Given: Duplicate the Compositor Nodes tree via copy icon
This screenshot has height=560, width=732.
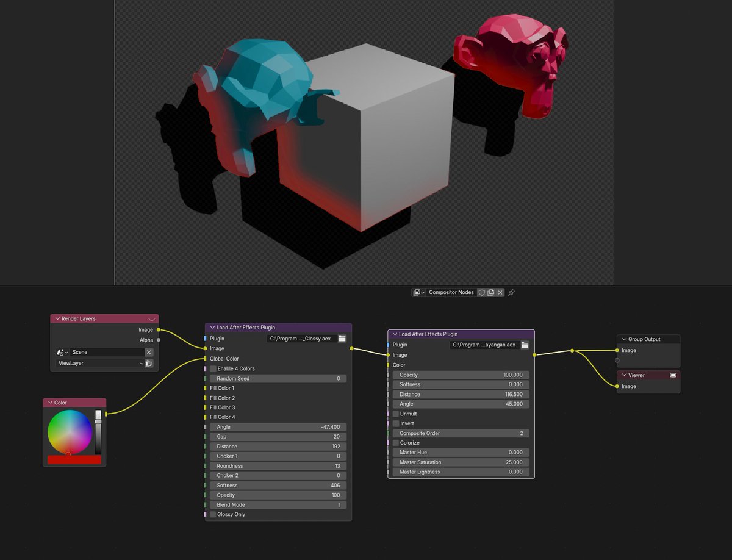Looking at the screenshot, I should [492, 292].
